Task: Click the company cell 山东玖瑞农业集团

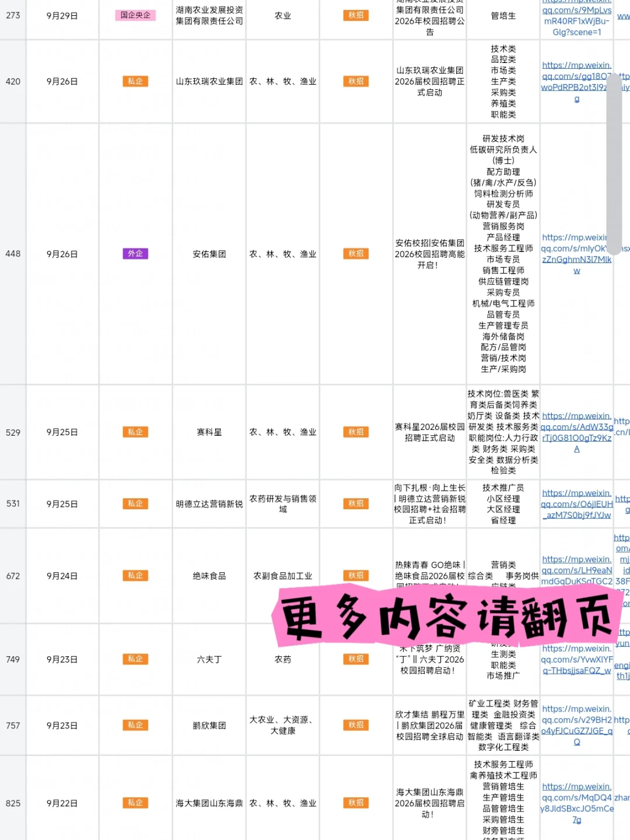Action: click(x=209, y=82)
